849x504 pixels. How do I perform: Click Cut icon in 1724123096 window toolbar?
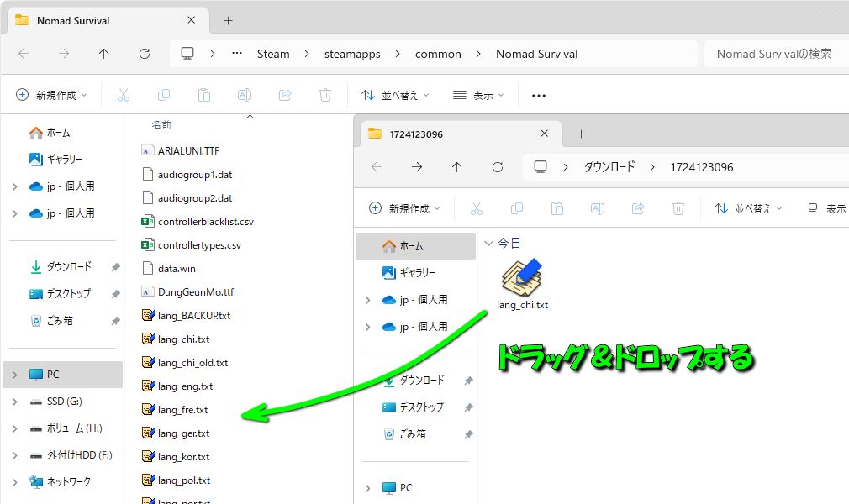click(477, 208)
